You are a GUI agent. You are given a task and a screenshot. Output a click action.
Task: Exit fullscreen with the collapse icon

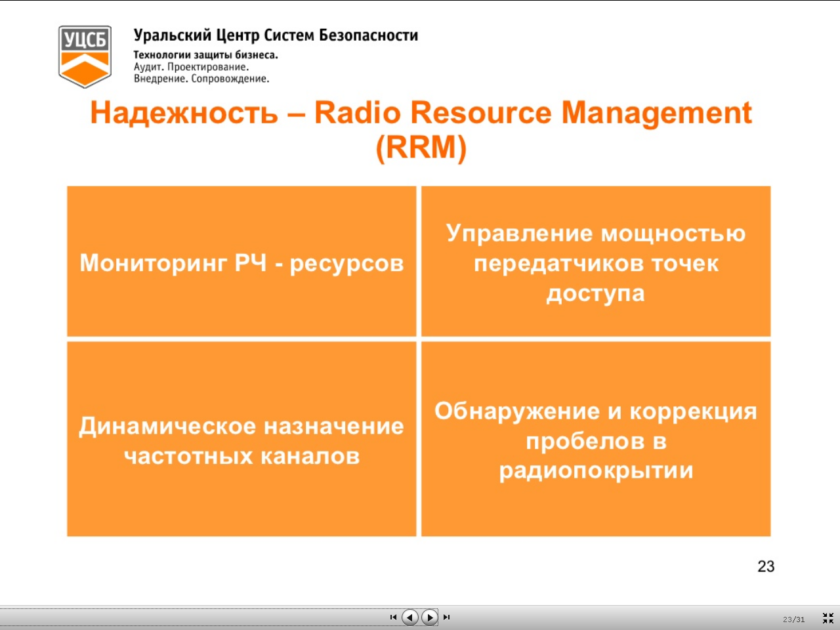(828, 618)
